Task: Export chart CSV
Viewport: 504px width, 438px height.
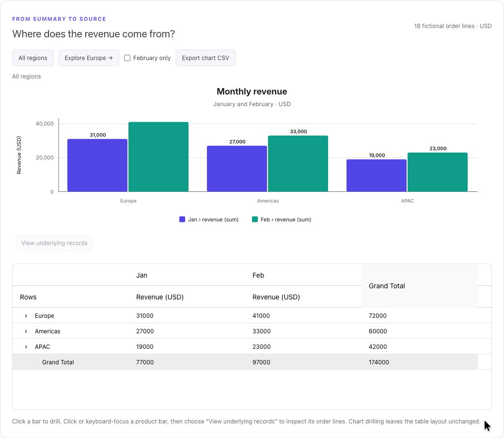Action: click(x=205, y=58)
